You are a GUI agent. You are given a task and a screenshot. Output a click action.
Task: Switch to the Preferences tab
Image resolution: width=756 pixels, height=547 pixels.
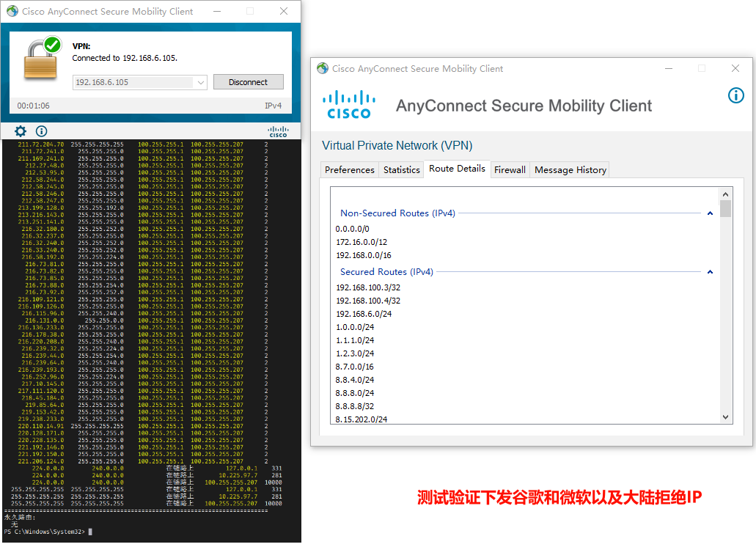click(350, 169)
